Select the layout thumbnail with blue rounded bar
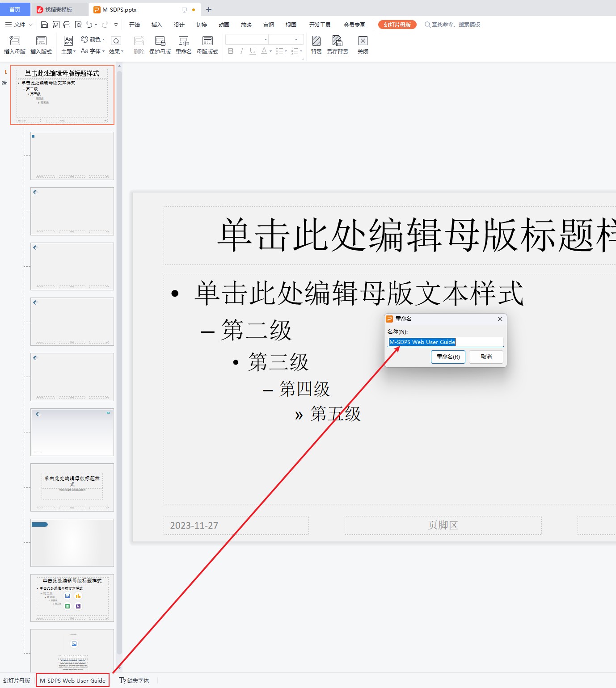The image size is (616, 688). coord(72,543)
